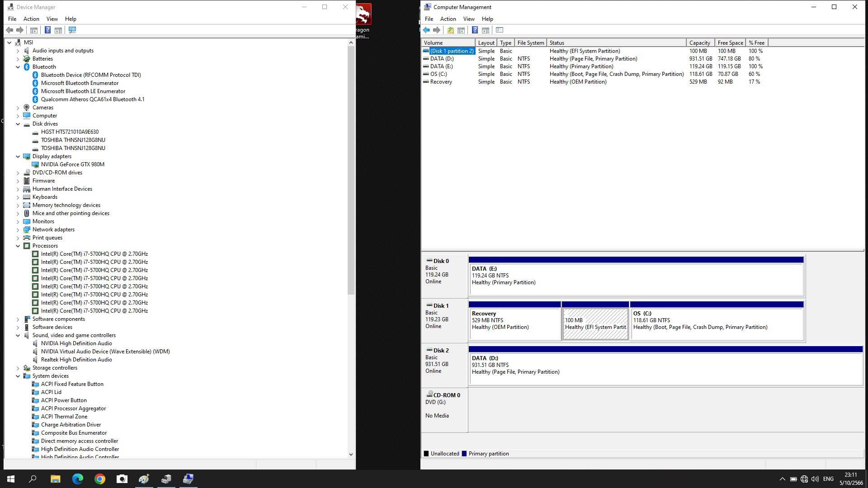Open File Explorer from taskbar
This screenshot has width=868, height=488.
click(55, 479)
